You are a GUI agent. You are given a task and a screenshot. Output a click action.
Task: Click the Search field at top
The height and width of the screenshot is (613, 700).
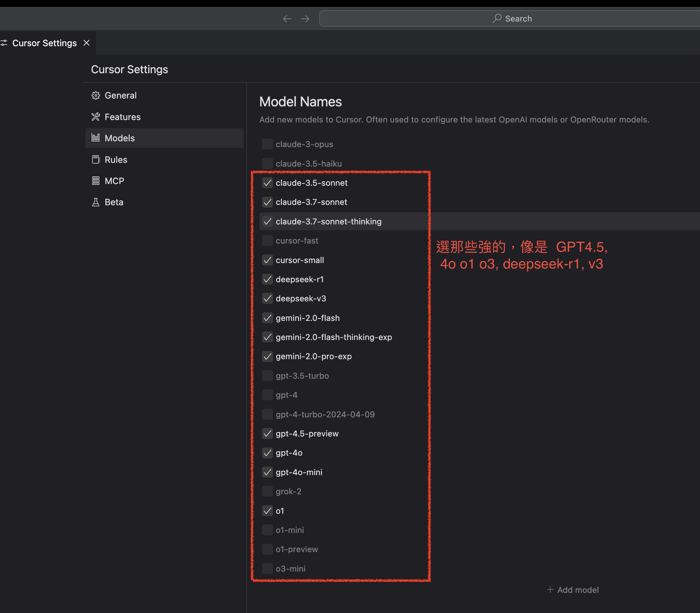point(509,18)
